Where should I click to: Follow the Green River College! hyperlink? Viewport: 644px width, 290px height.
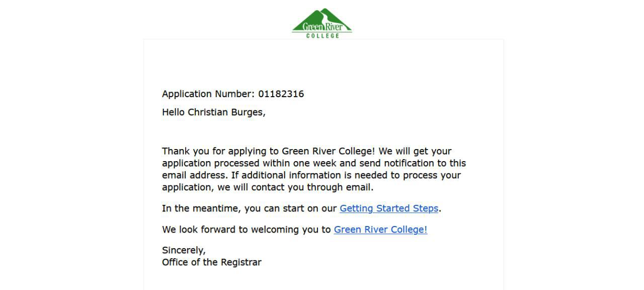380,230
